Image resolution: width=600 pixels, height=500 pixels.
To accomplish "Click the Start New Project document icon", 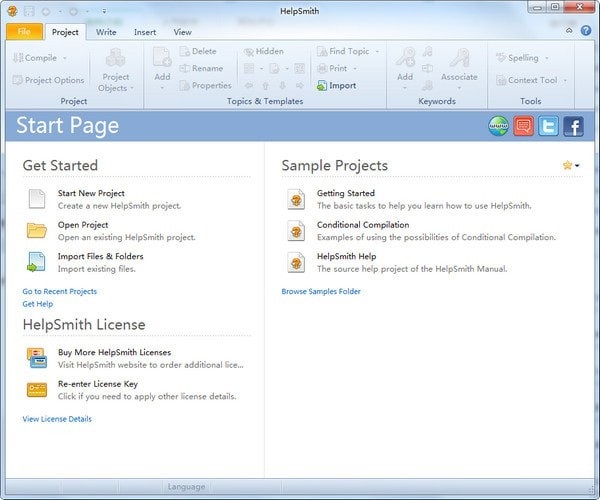I will point(37,199).
